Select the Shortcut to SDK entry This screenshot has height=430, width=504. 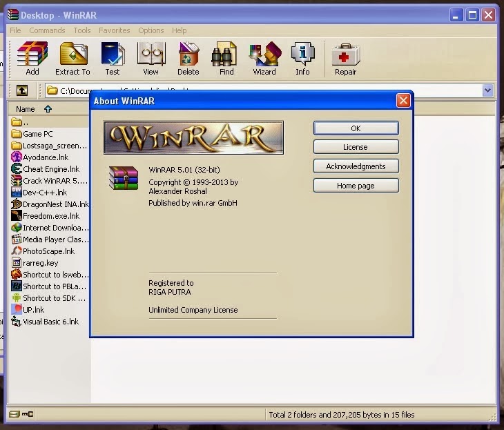click(49, 298)
